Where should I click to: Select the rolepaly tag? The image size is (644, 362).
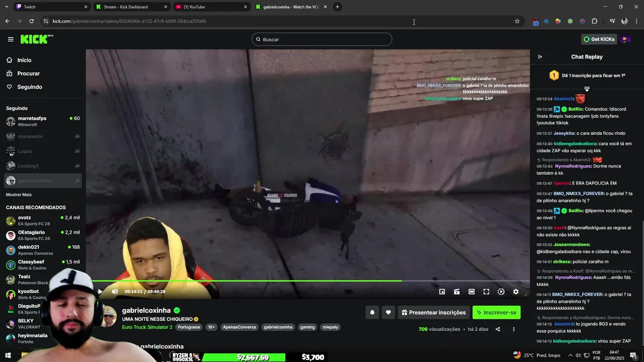[x=331, y=327]
